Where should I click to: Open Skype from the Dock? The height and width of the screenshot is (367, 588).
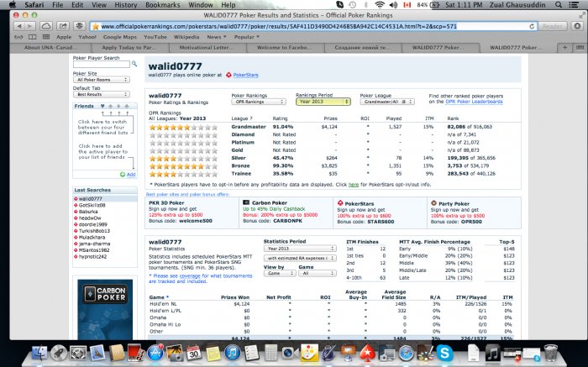(444, 353)
